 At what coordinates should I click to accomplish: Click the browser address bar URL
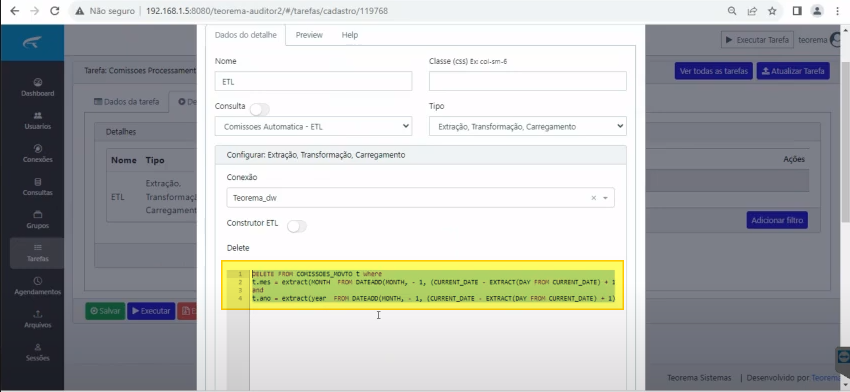pyautogui.click(x=267, y=11)
